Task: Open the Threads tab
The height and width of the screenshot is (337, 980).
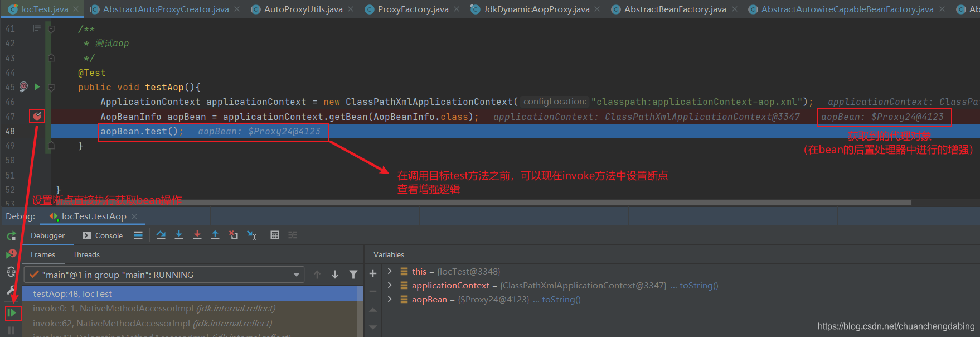Action: pos(86,254)
